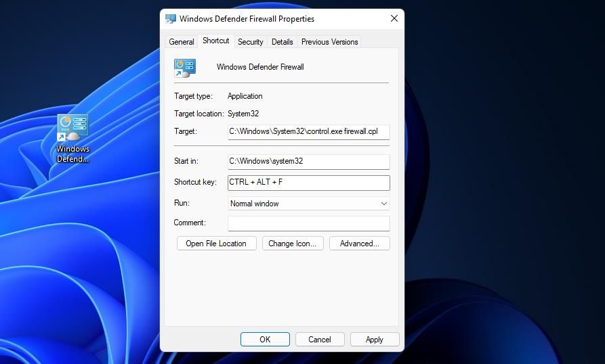Click the Start in: label

click(186, 162)
